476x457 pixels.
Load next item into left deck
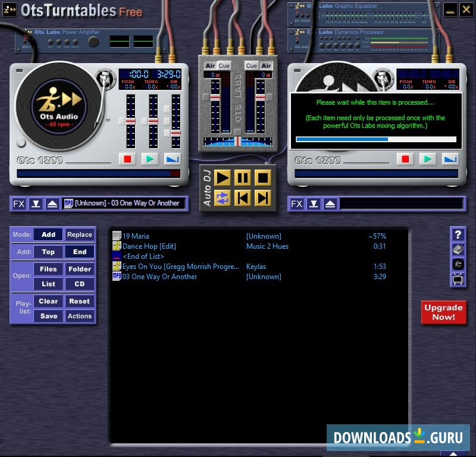pos(36,204)
